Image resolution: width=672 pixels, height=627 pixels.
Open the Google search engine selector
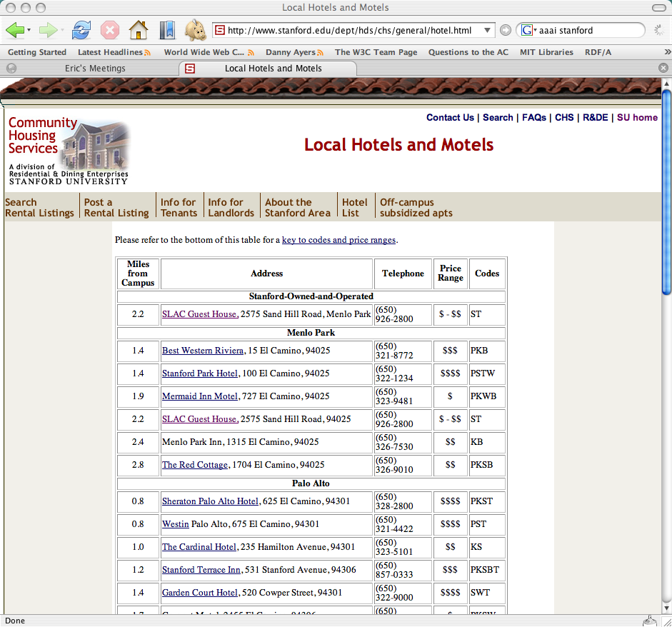point(528,30)
